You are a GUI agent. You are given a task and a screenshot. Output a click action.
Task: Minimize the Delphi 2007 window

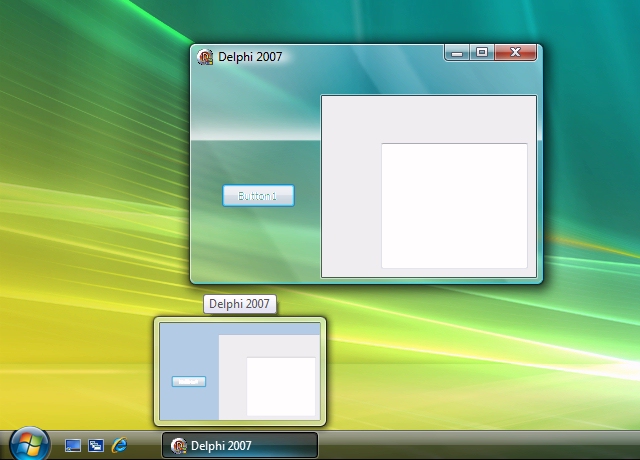point(457,53)
